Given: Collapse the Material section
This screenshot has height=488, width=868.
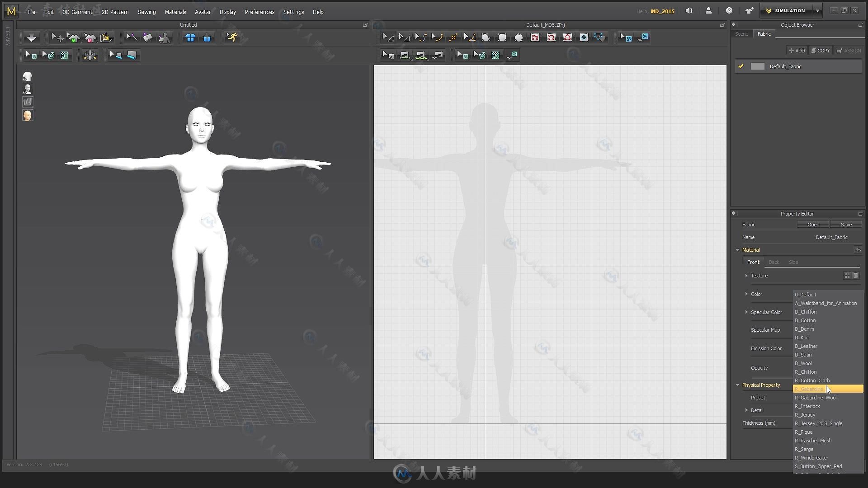Looking at the screenshot, I should click(737, 250).
